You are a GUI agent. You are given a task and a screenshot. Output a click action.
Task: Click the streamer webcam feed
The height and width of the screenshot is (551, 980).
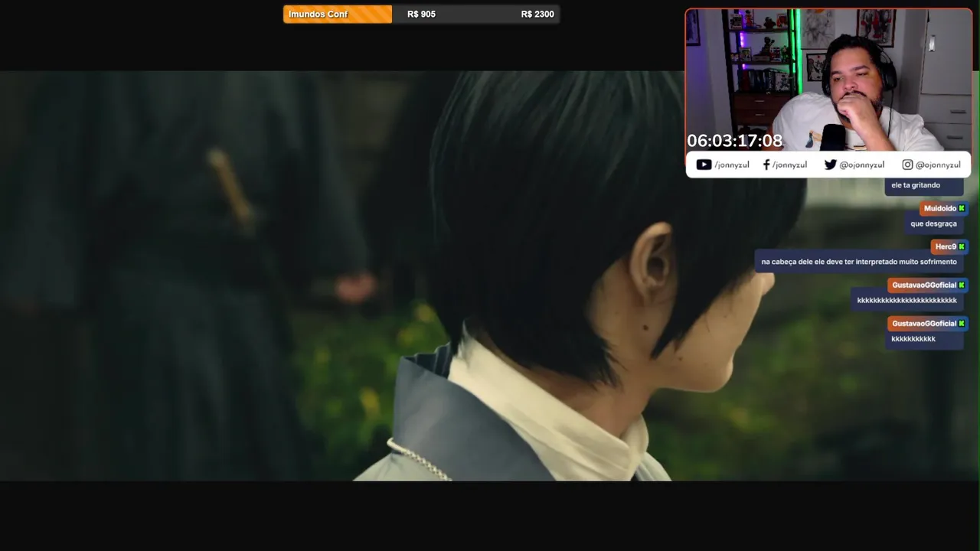tap(828, 80)
